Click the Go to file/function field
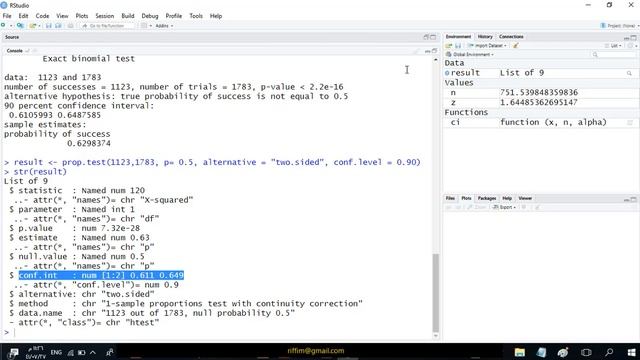Screen dimensions: 640x360 pyautogui.click(x=108, y=26)
